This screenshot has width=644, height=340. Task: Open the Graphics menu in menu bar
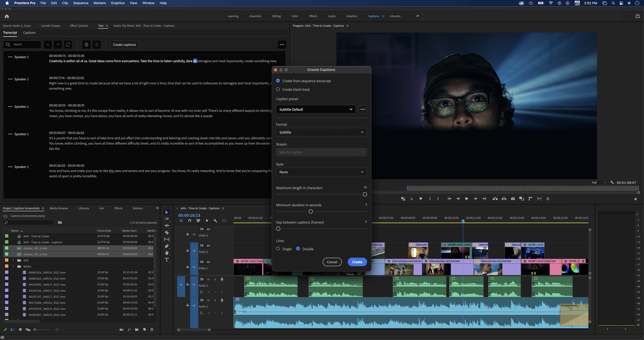[117, 3]
